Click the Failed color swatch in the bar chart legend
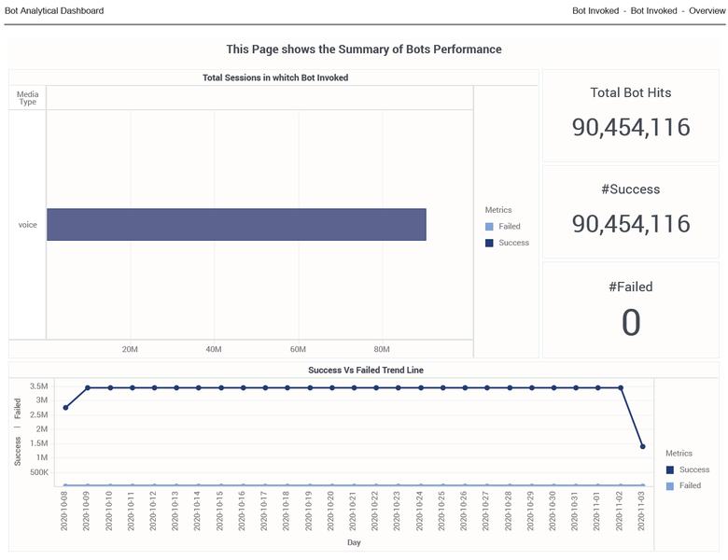728x560 pixels. pos(489,227)
